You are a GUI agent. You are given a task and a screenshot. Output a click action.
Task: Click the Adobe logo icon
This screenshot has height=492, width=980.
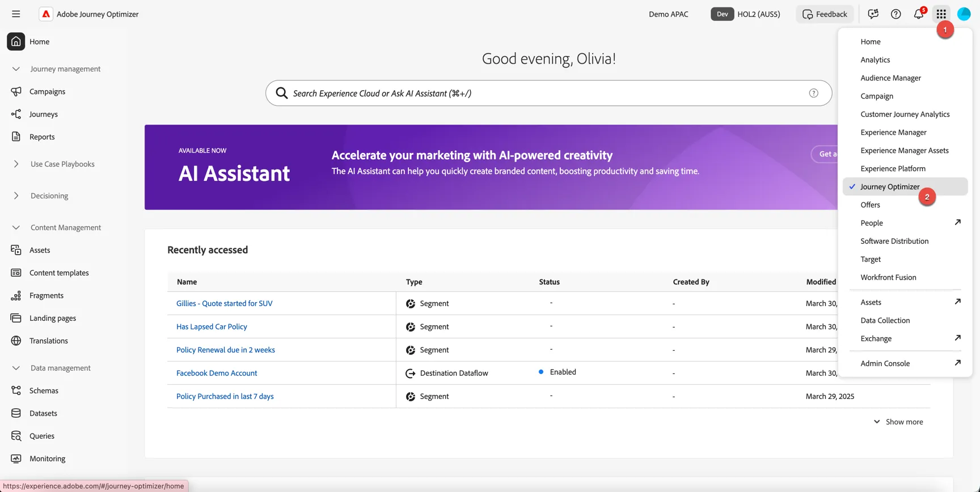click(46, 14)
